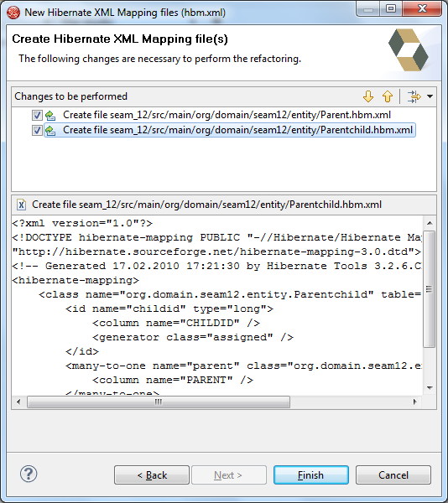Click the Finish button

311,475
